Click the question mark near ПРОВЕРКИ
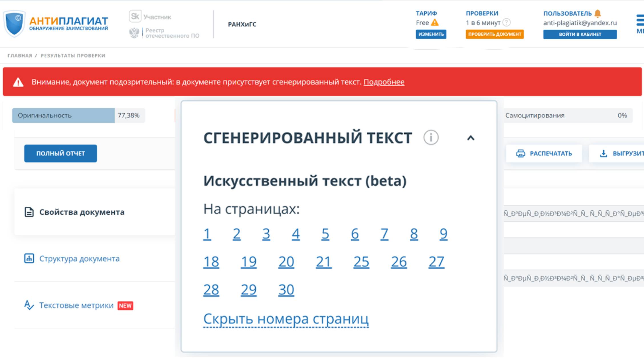This screenshot has width=644, height=362. 507,22
